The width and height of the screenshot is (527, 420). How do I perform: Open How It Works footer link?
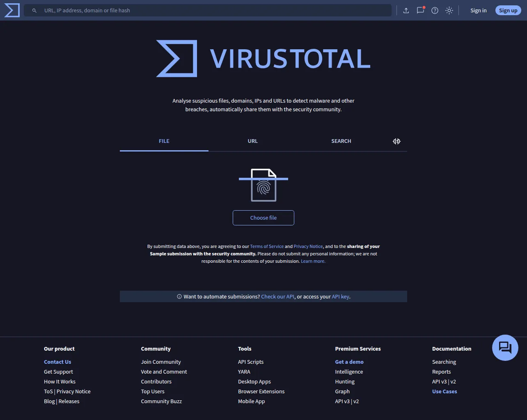pyautogui.click(x=60, y=382)
